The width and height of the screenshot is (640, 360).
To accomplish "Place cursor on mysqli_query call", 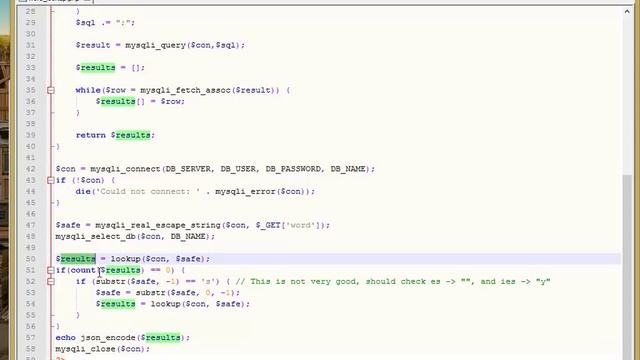I will point(156,45).
